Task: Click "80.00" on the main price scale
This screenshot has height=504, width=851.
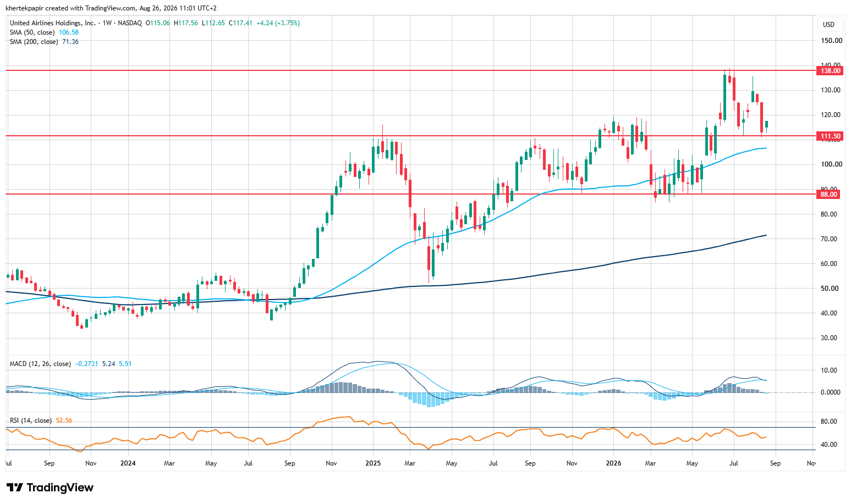Action: coord(829,214)
